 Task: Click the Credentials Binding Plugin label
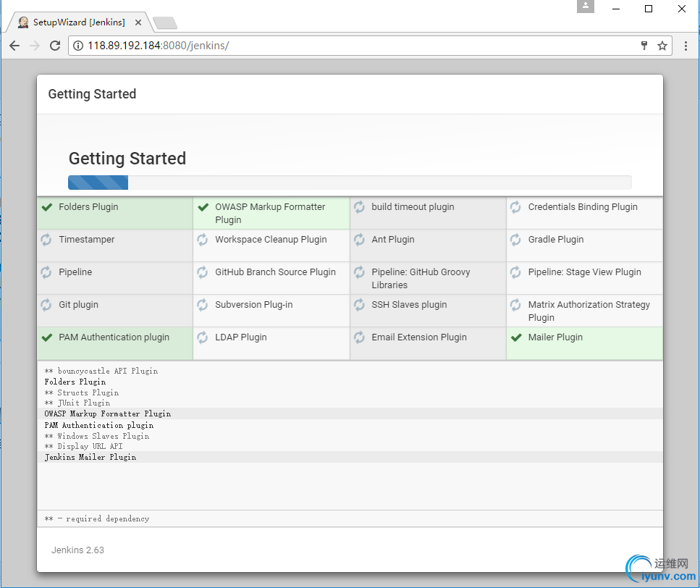click(583, 206)
